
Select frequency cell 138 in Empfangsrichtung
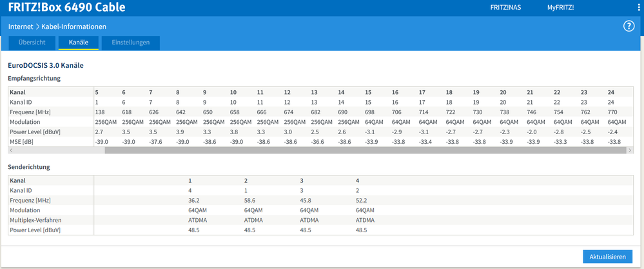pos(99,112)
